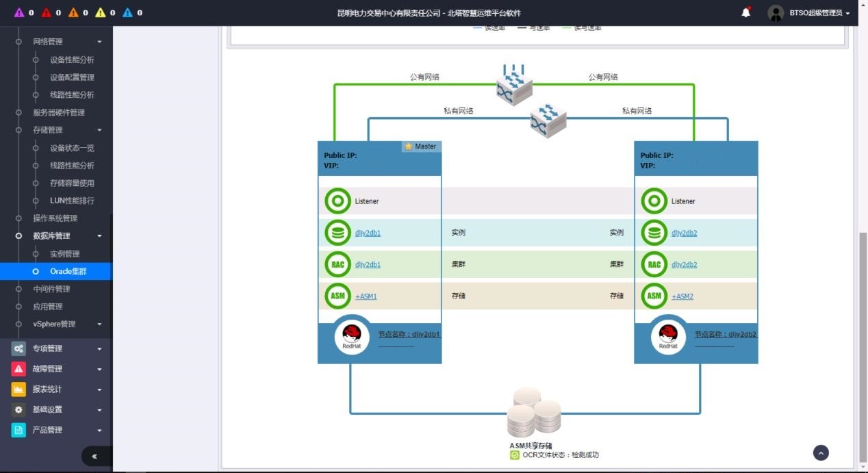868x473 pixels.
Task: Collapse the sidebar with the double-chevron button
Action: click(x=94, y=456)
